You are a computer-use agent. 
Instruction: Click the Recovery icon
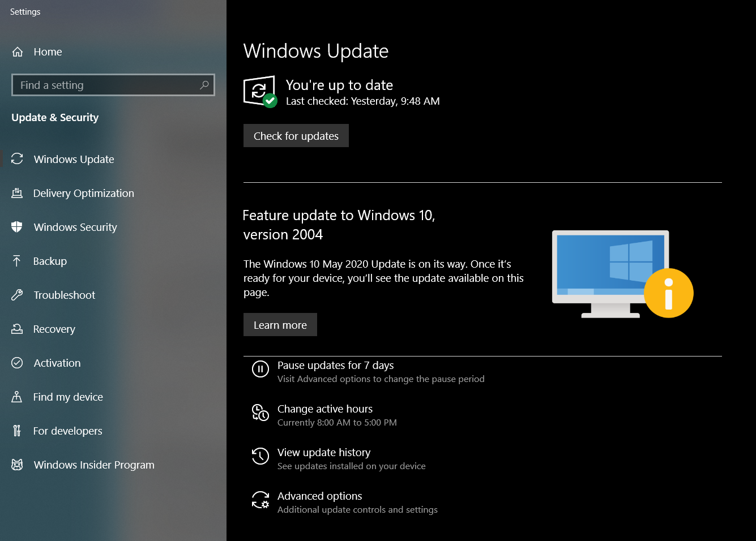click(x=17, y=329)
